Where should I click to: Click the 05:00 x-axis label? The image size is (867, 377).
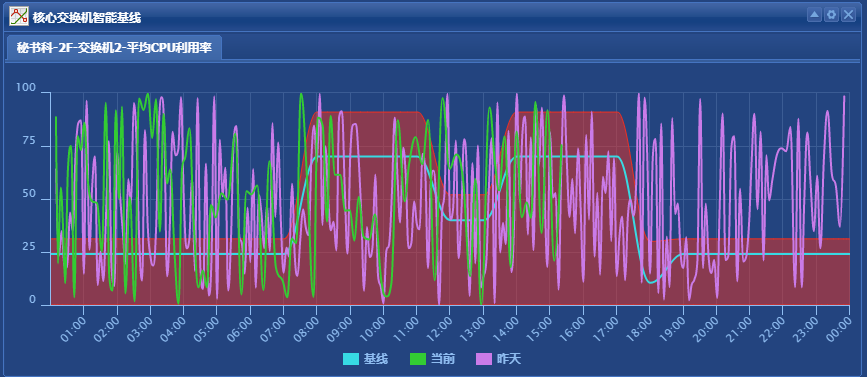coord(205,328)
